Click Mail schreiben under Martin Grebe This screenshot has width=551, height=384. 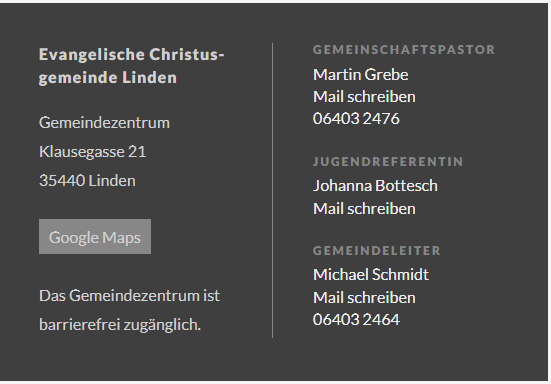(364, 97)
